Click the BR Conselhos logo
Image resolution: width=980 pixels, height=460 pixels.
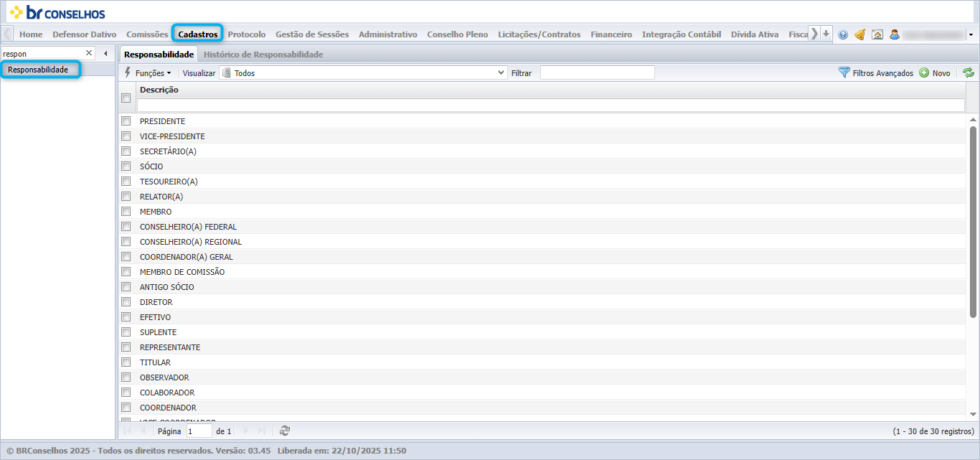click(57, 12)
